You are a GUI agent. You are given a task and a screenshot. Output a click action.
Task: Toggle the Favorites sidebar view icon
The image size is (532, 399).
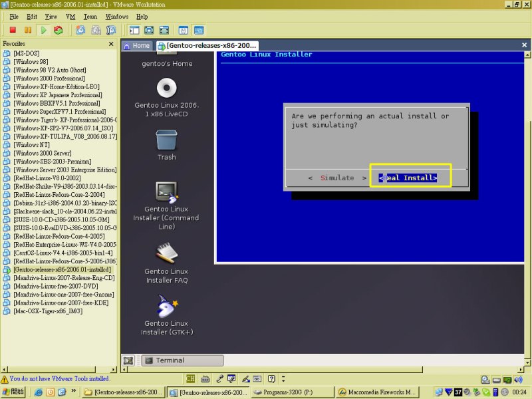[x=134, y=30]
